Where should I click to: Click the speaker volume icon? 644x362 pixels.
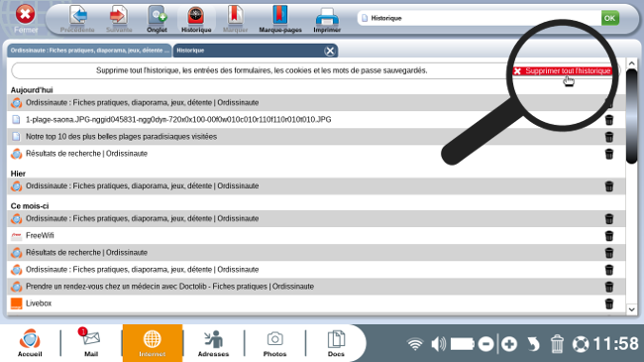coord(439,344)
